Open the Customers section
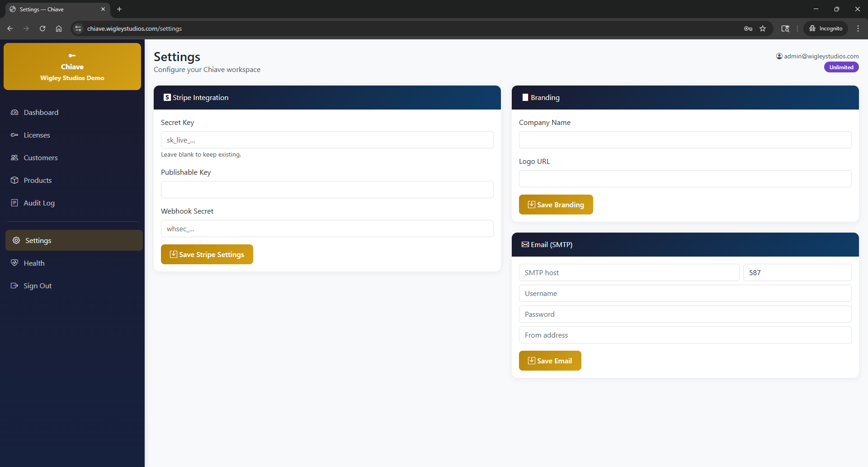Screen dimensions: 868x467 [x=15, y=157]
